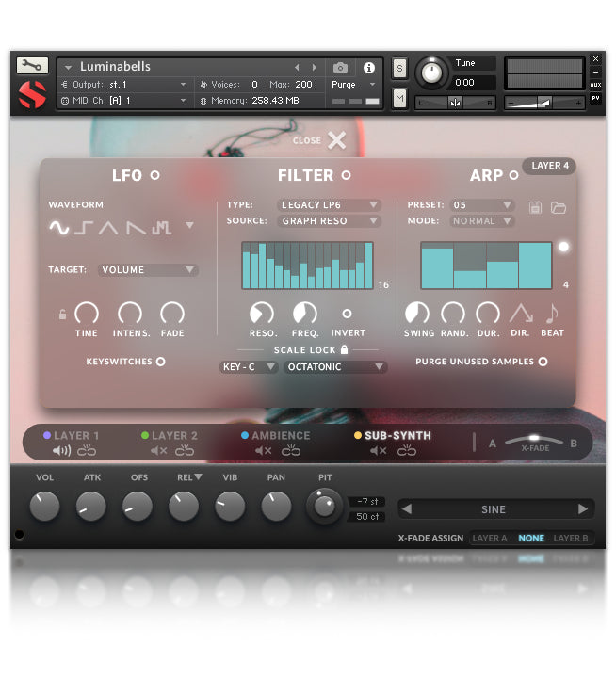The image size is (616, 678).
Task: Select the Sub-Synth layer tab
Action: tap(397, 436)
